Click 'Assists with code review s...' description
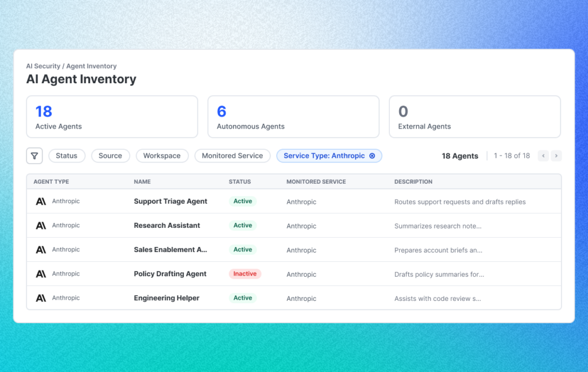 [x=438, y=299]
